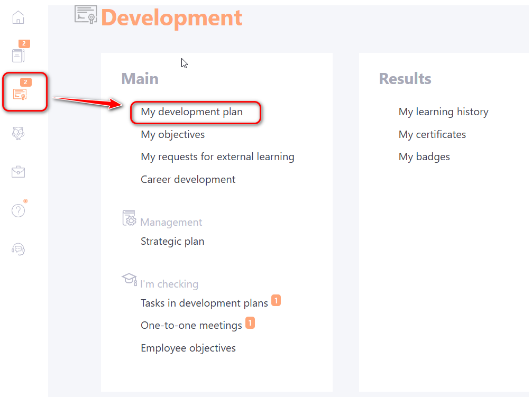The image size is (532, 397).
Task: Open the question mark help icon
Action: 19,210
